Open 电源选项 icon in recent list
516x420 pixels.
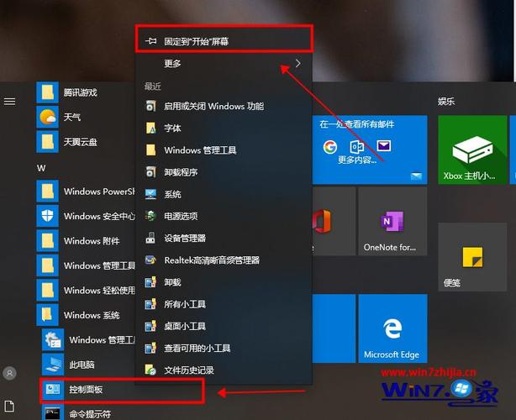tap(150, 216)
